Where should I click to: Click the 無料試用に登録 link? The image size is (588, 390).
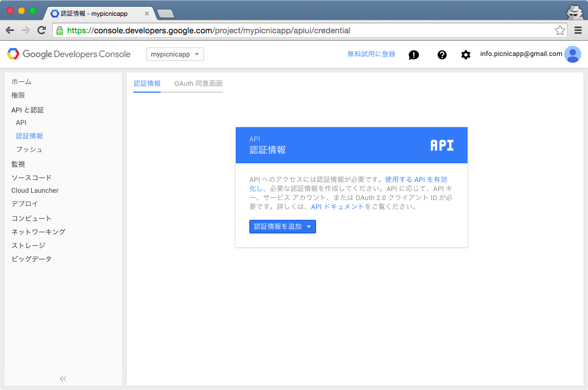(x=371, y=54)
